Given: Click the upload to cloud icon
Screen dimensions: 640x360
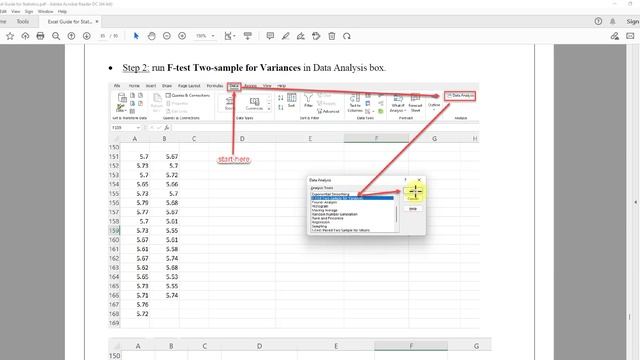Looking at the screenshot, I should click(25, 36).
